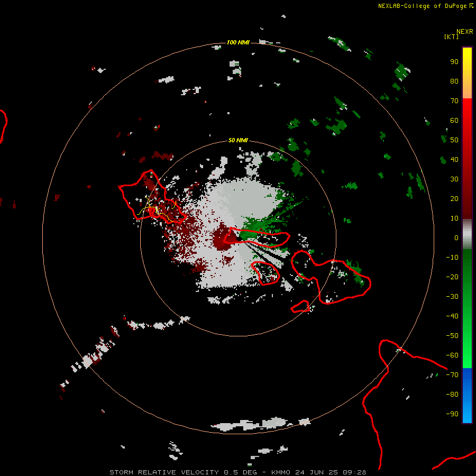Click the -40 value on velocity scale

452,316
